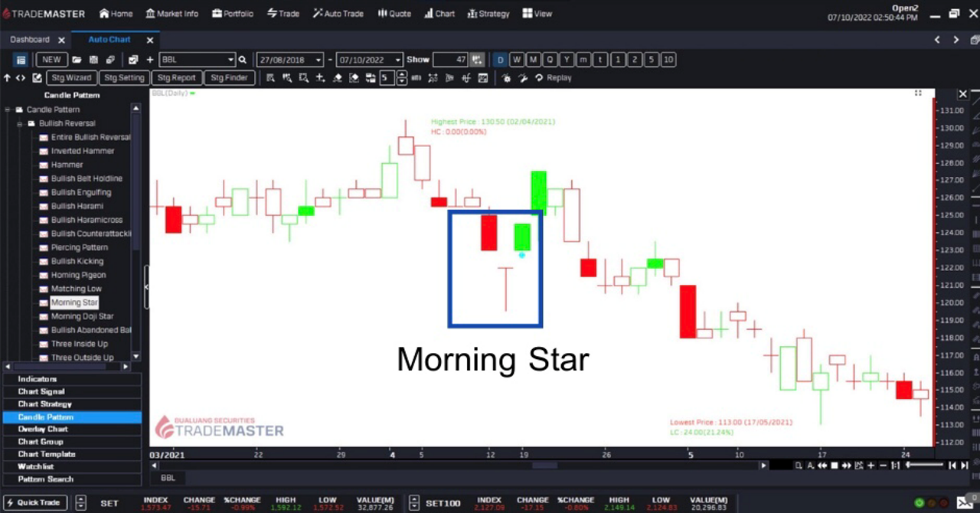Collapse the Bullish Reversal tree node

(21, 123)
